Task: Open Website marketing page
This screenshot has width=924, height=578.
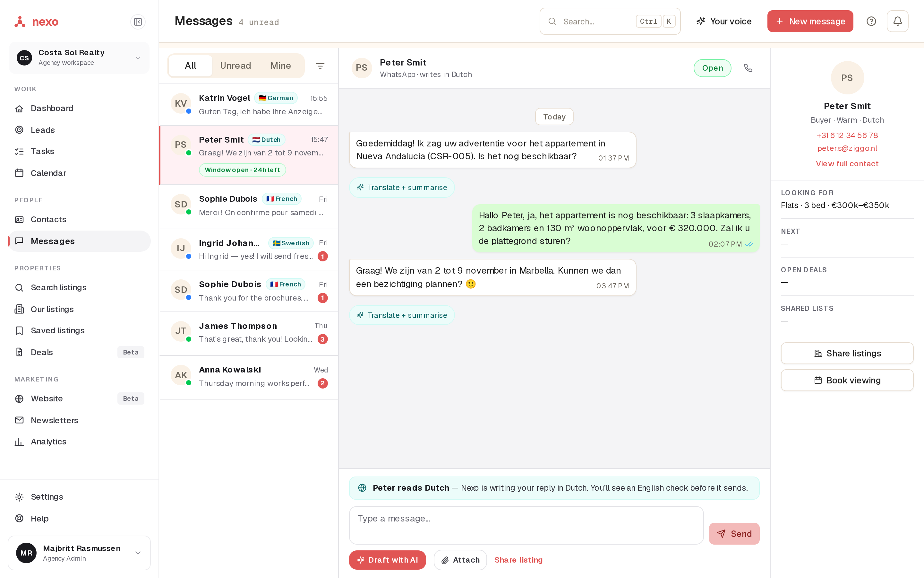Action: [x=80, y=398]
